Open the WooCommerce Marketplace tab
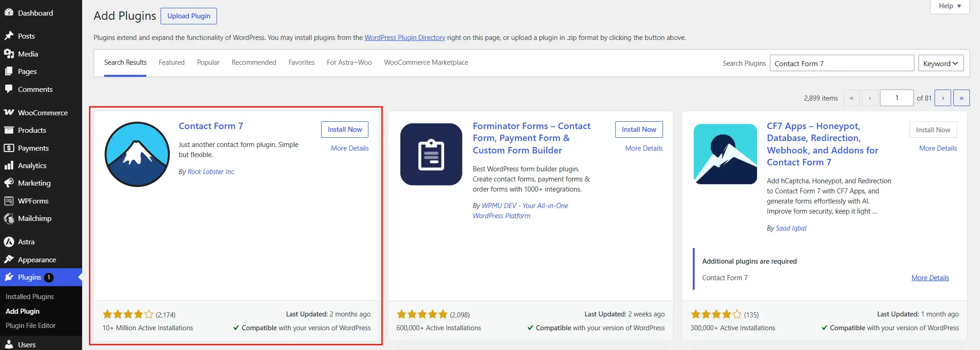The image size is (980, 350). point(426,62)
